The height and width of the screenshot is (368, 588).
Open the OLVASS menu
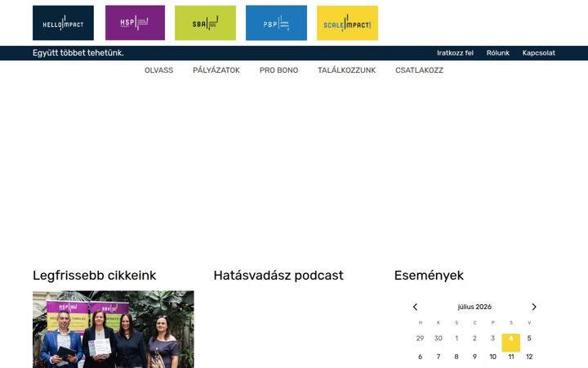pos(159,70)
